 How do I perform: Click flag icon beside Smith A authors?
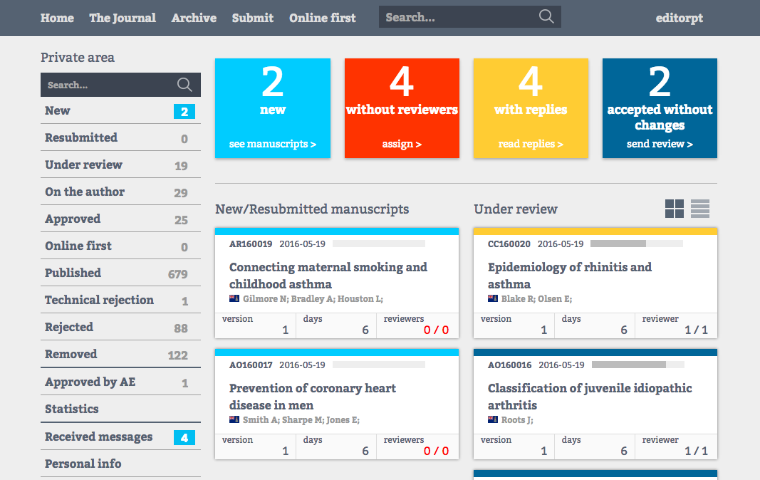234,420
